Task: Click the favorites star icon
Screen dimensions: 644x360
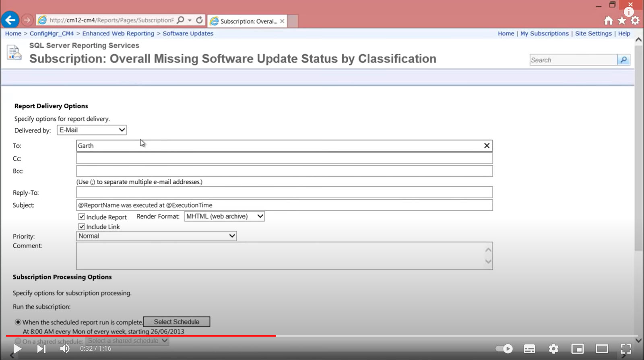Action: pyautogui.click(x=622, y=21)
